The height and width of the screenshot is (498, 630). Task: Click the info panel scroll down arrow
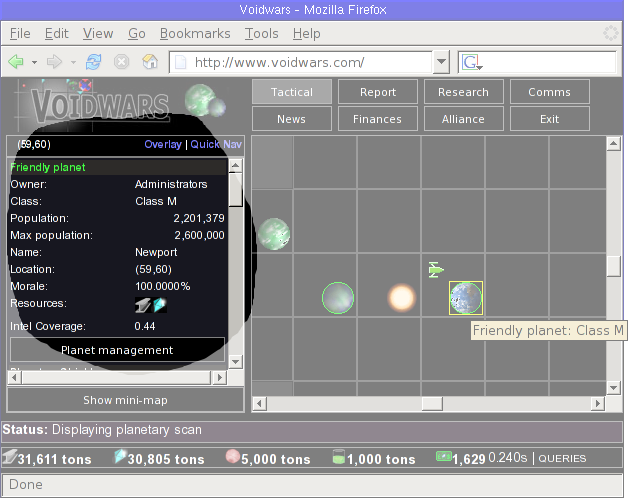point(235,362)
